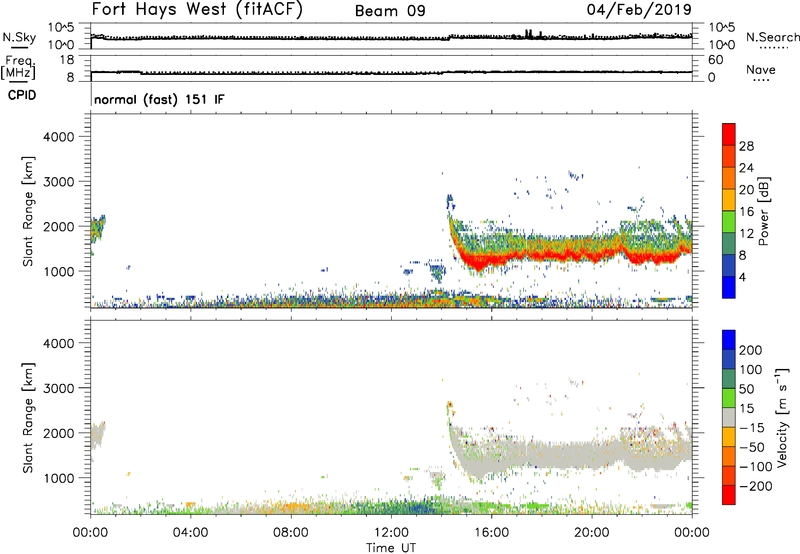Click power panel 'Slant Range [km]' label
The image size is (800, 554).
(28, 211)
